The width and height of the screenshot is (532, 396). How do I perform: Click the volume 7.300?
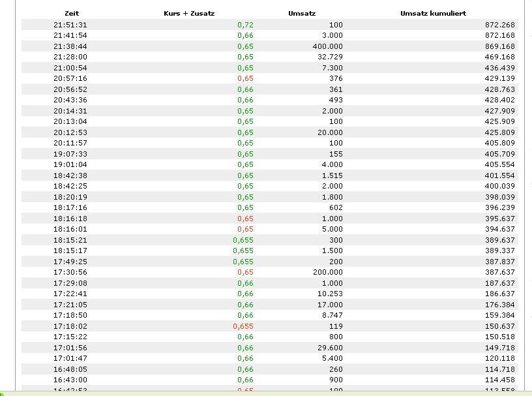pyautogui.click(x=332, y=68)
